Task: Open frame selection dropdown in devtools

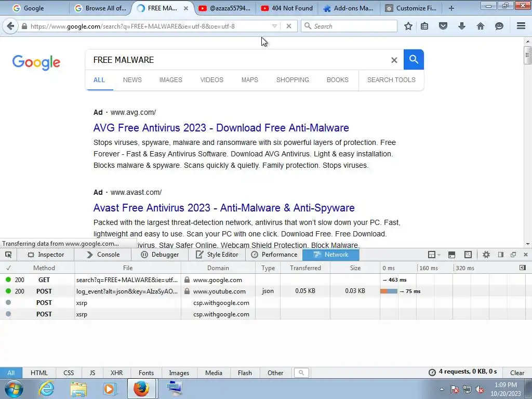Action: [434, 255]
